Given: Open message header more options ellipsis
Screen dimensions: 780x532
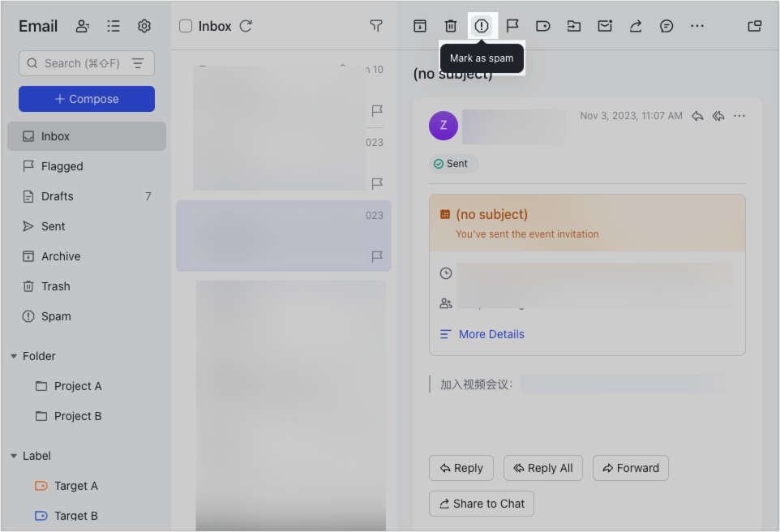Looking at the screenshot, I should [x=739, y=116].
